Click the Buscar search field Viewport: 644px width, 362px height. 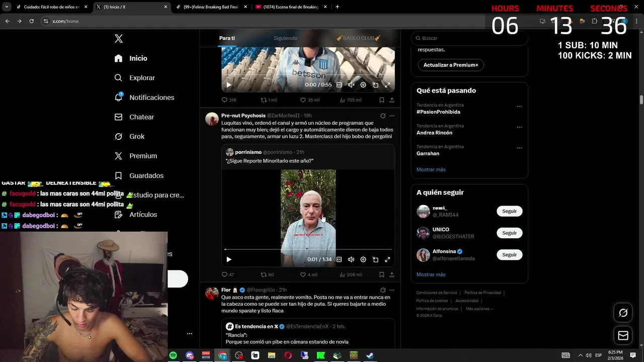pos(469,38)
